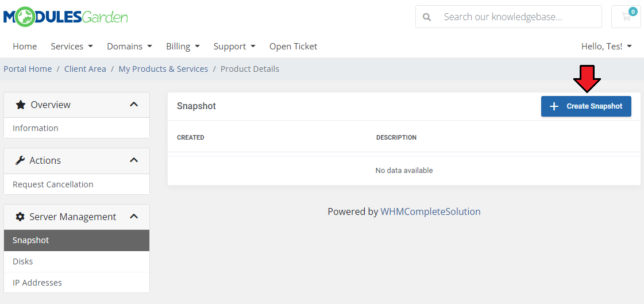Click the plus icon on Create Snapshot
The width and height of the screenshot is (644, 304).
pyautogui.click(x=554, y=106)
